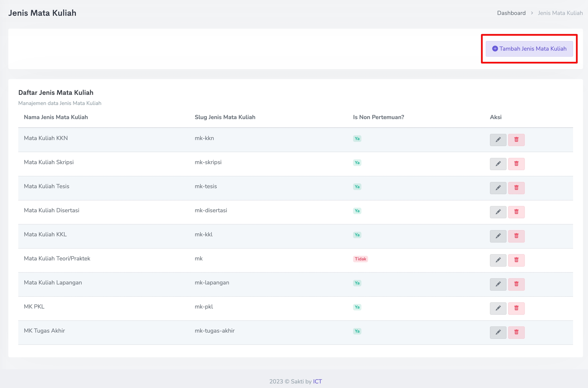This screenshot has height=388, width=588.
Task: Delete the MK Tugas Akhir row
Action: (516, 332)
